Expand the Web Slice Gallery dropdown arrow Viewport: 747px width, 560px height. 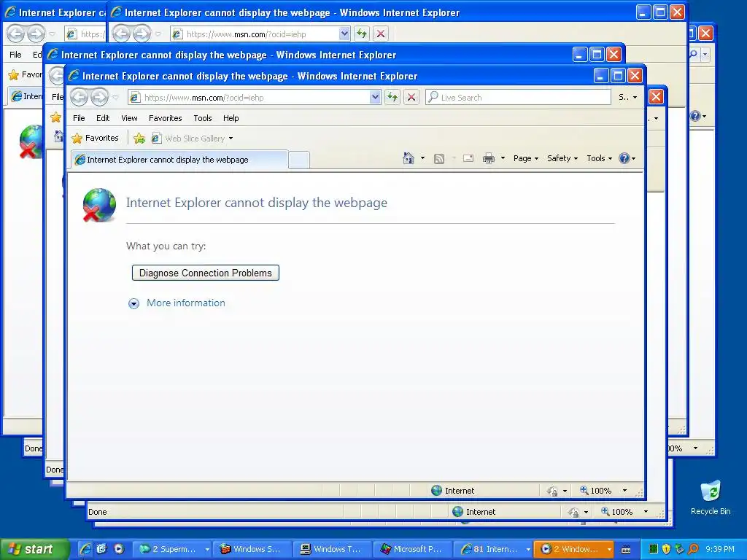tap(231, 139)
